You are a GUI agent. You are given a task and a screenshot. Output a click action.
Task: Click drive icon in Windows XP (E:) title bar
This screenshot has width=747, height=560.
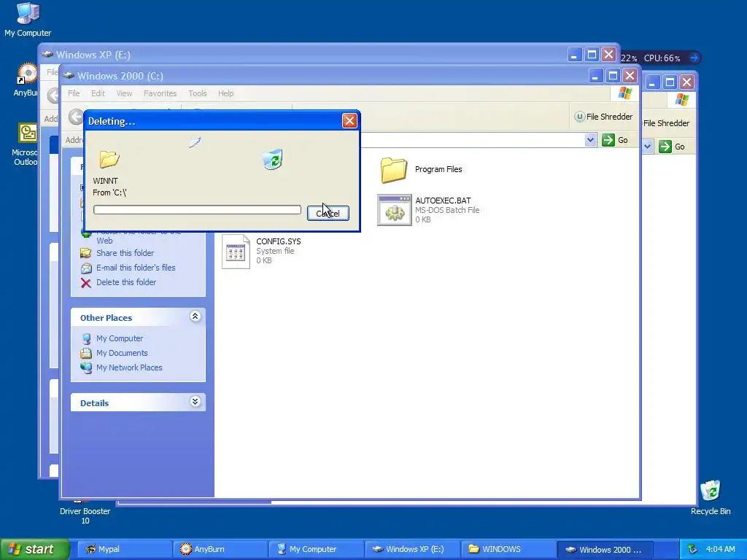pyautogui.click(x=47, y=54)
